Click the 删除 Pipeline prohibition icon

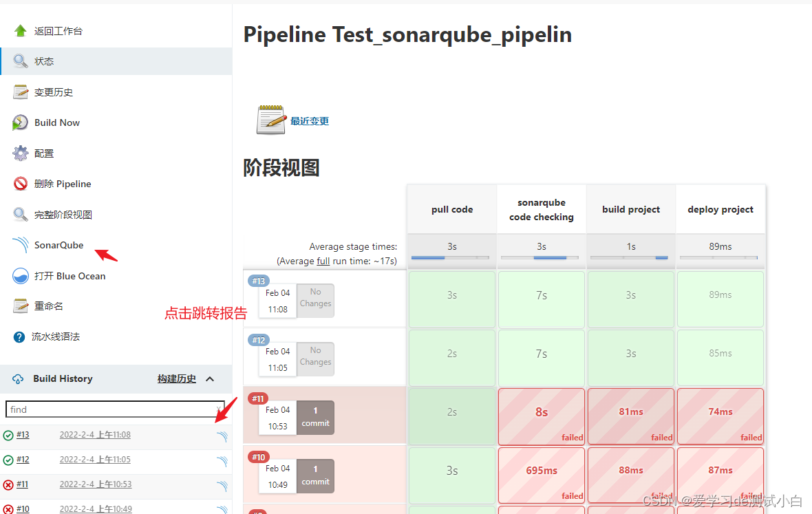click(21, 184)
